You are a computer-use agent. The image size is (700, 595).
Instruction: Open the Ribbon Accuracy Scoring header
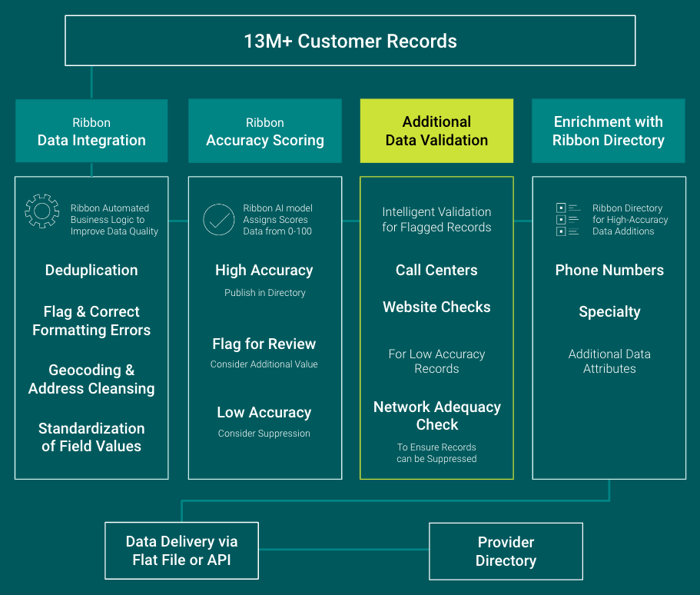pyautogui.click(x=265, y=131)
